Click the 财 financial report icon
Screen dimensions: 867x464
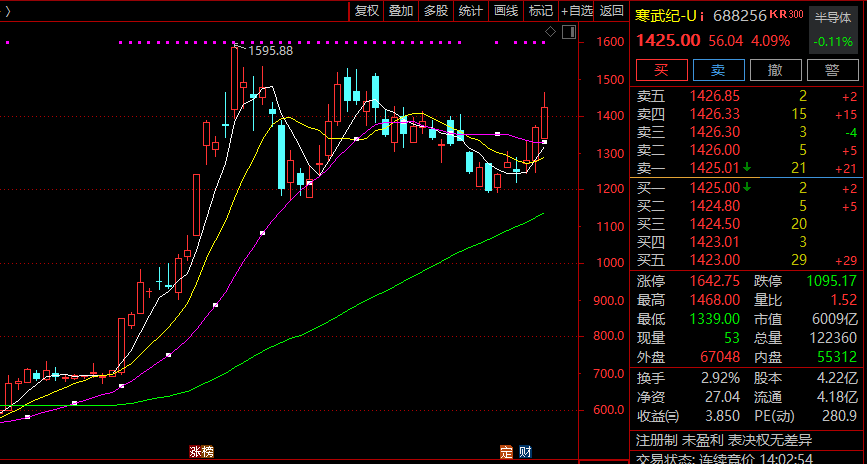(523, 453)
